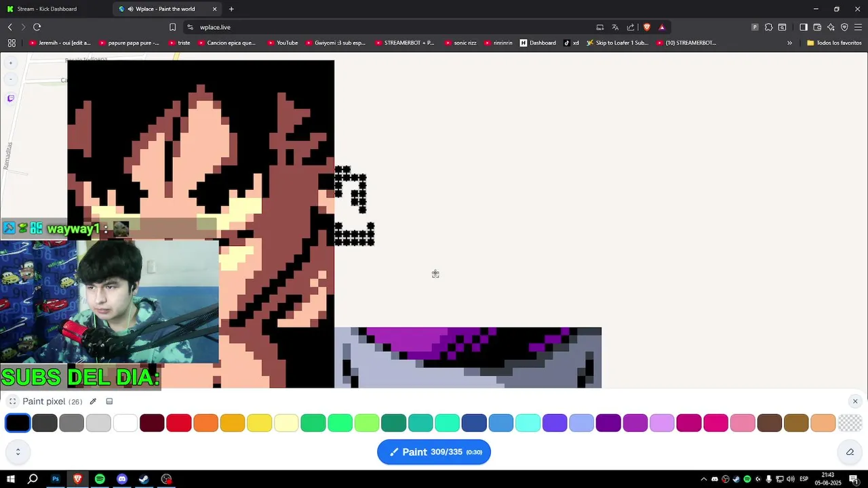The image size is (868, 488).
Task: Pick the orange color swatch
Action: pyautogui.click(x=205, y=423)
